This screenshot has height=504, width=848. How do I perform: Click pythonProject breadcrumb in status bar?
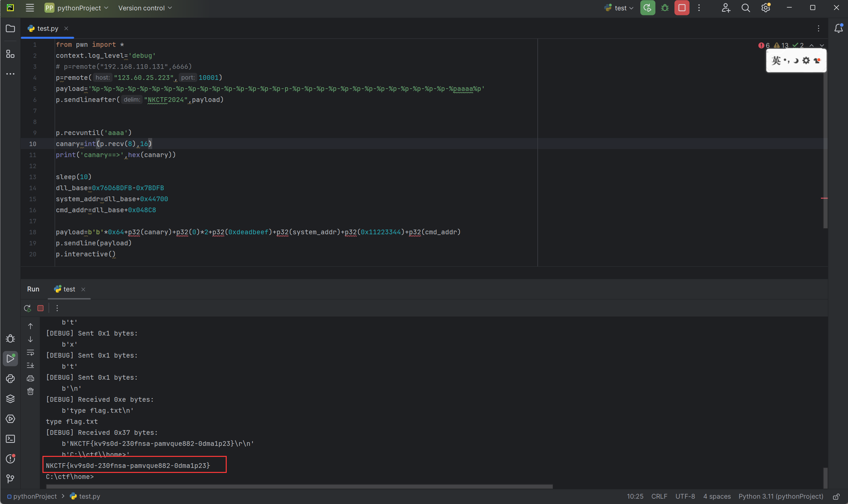(x=32, y=496)
